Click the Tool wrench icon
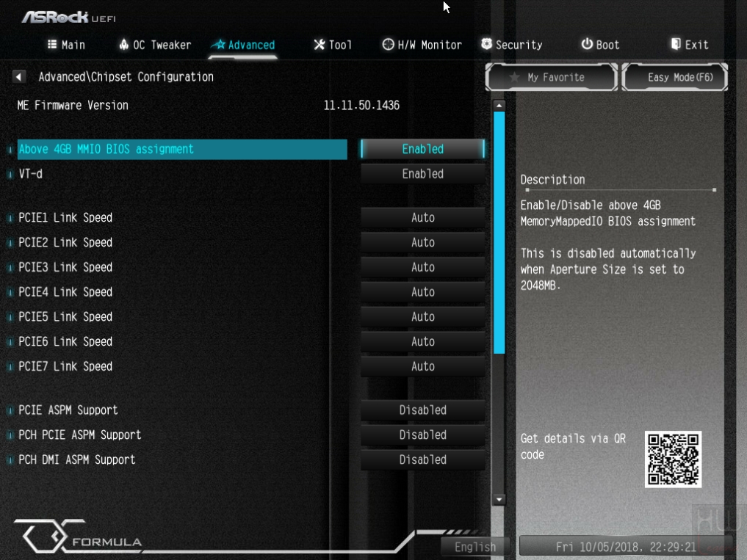The height and width of the screenshot is (560, 747). click(320, 44)
